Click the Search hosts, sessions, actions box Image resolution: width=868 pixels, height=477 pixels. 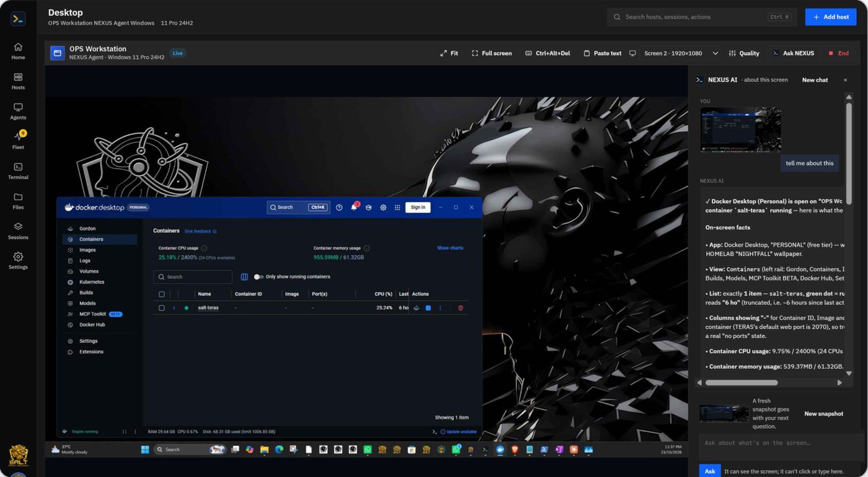pyautogui.click(x=702, y=17)
